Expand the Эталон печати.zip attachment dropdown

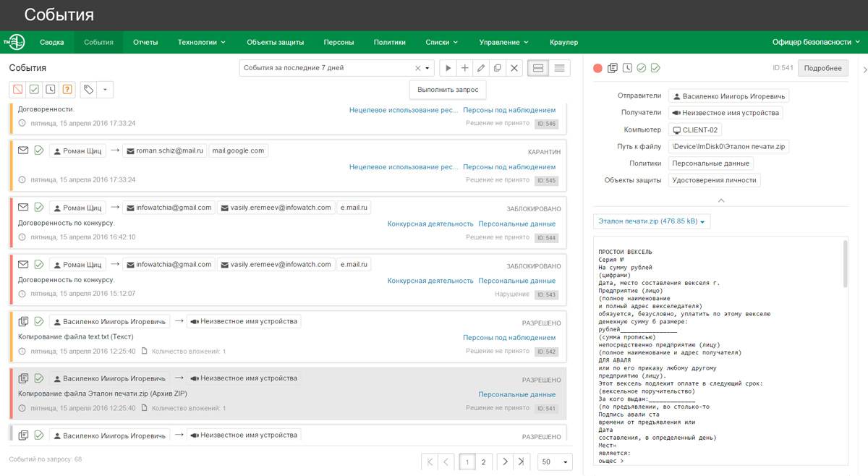click(x=652, y=221)
